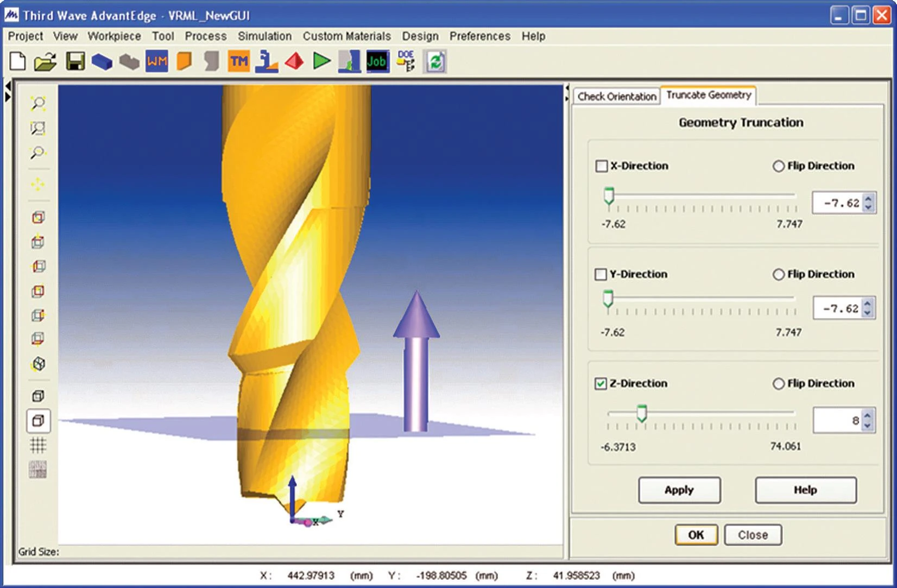The height and width of the screenshot is (588, 897).
Task: Uncheck the Z-Direction checkbox
Action: (601, 384)
